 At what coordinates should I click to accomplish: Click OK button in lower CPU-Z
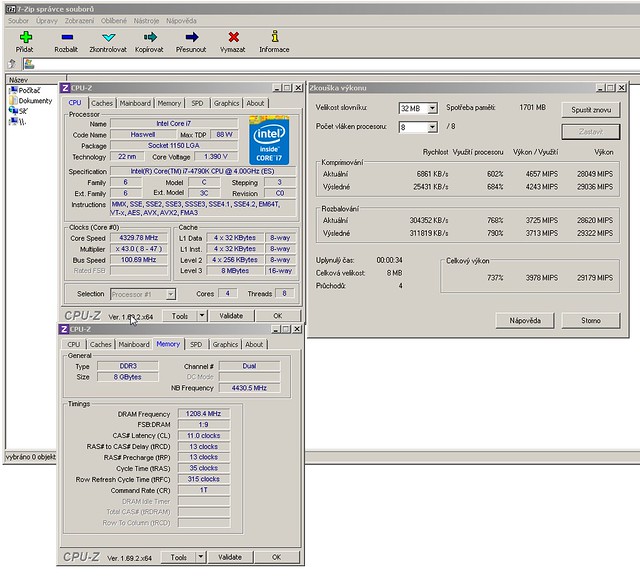277,557
